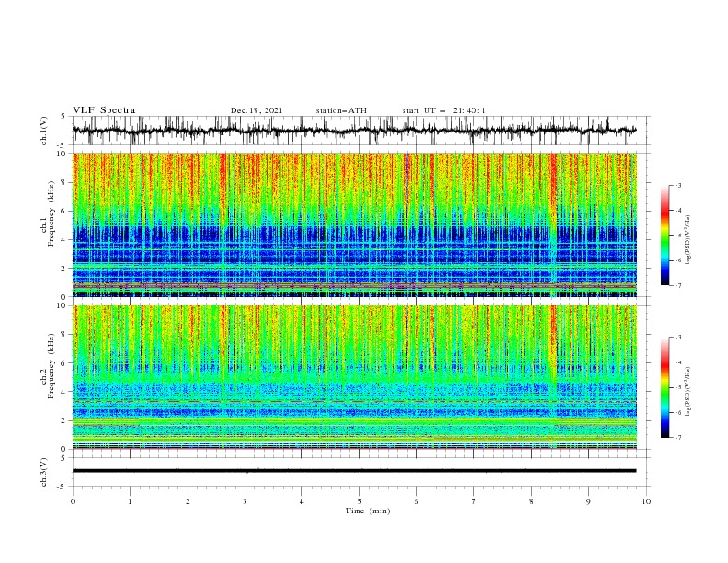Click the "7" tick on the Time axis
This screenshot has height=563, width=728.
474,501
